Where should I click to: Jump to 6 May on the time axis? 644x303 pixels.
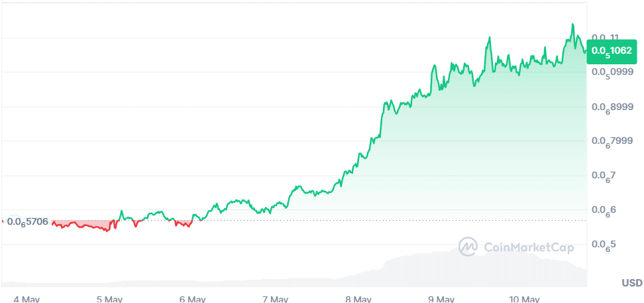tap(192, 298)
